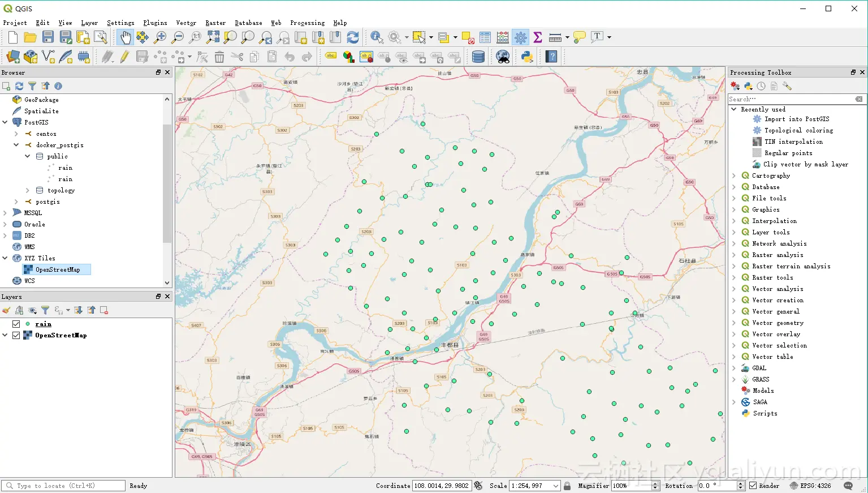This screenshot has height=493, width=868.
Task: Collapse the docker_postgis connection in Browser
Action: [16, 145]
